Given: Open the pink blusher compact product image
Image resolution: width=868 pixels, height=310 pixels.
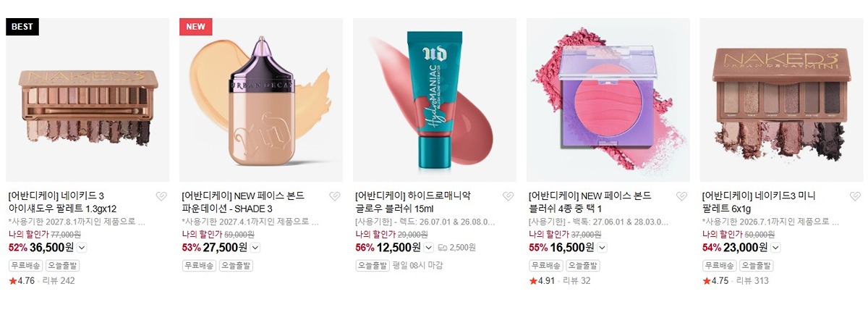Looking at the screenshot, I should 608,100.
